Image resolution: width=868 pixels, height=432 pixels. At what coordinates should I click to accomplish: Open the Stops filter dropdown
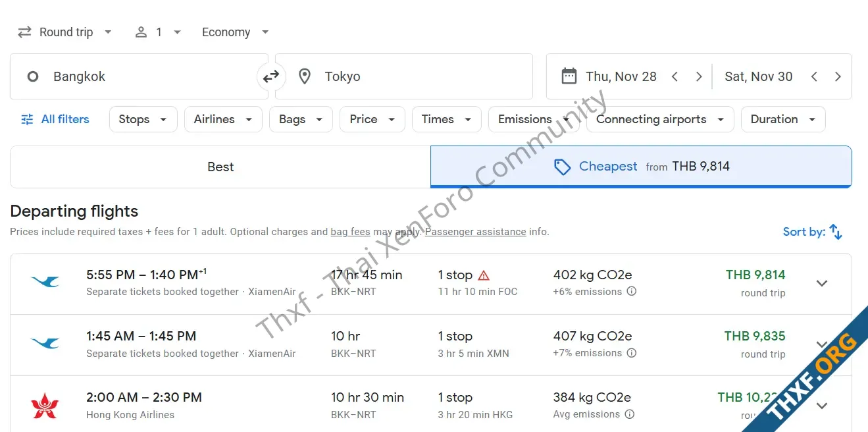tap(143, 119)
